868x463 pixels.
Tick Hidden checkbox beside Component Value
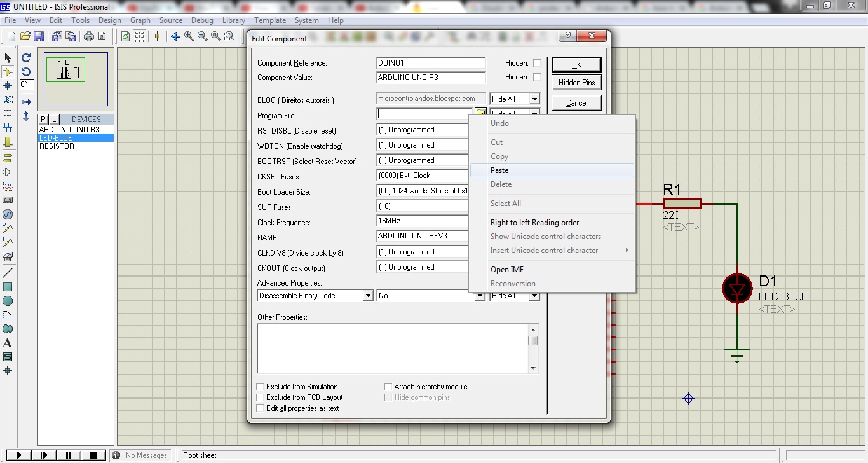pyautogui.click(x=536, y=77)
